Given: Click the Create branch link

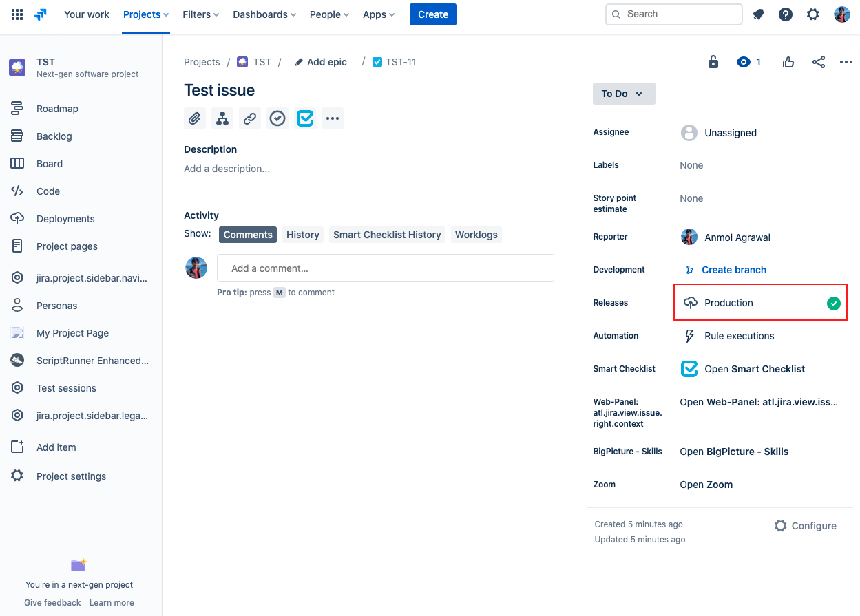Looking at the screenshot, I should pyautogui.click(x=733, y=270).
